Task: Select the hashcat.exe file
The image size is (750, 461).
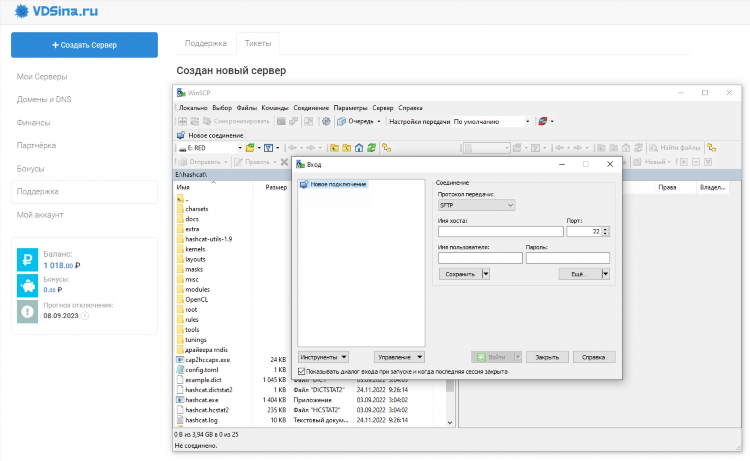Action: pyautogui.click(x=201, y=400)
